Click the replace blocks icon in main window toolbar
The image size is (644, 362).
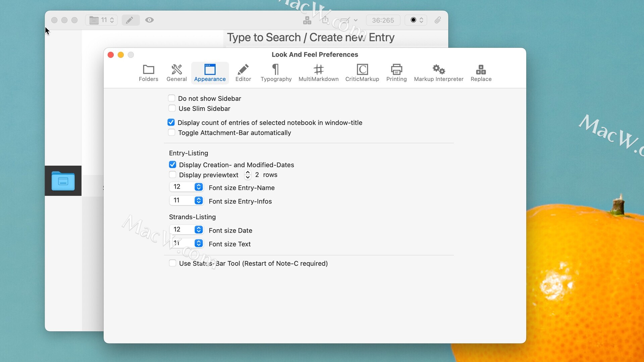[307, 20]
